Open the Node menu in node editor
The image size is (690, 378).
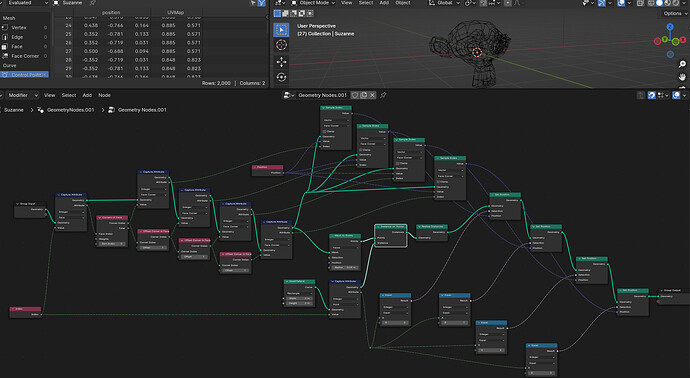tap(104, 95)
